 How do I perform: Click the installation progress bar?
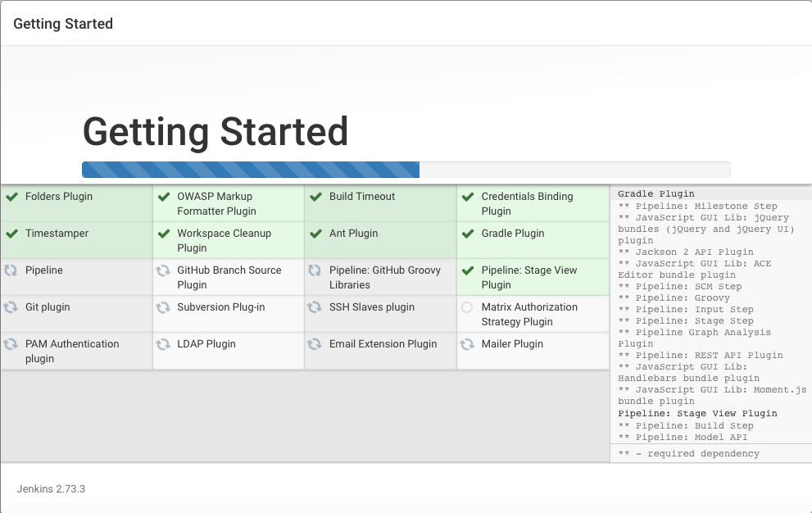pos(406,170)
